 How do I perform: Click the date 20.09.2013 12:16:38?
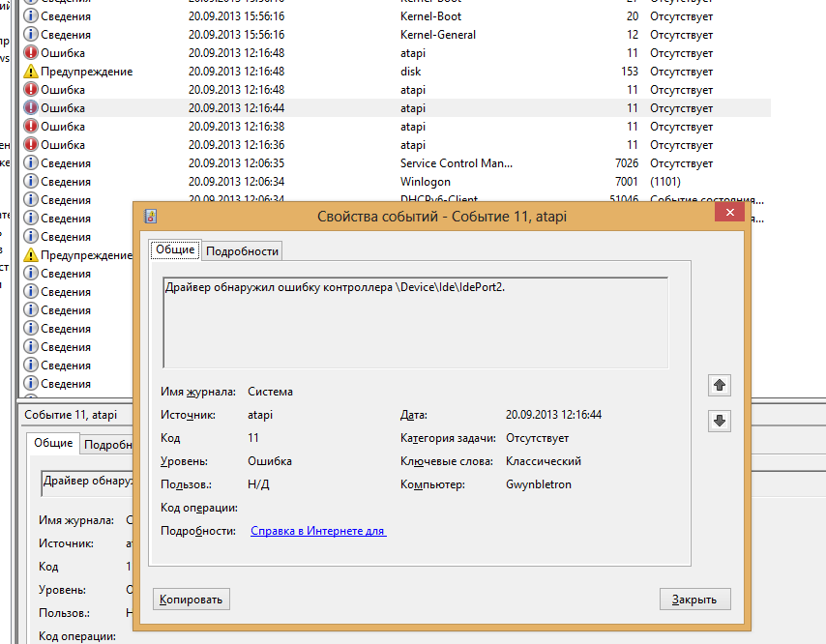pos(236,127)
